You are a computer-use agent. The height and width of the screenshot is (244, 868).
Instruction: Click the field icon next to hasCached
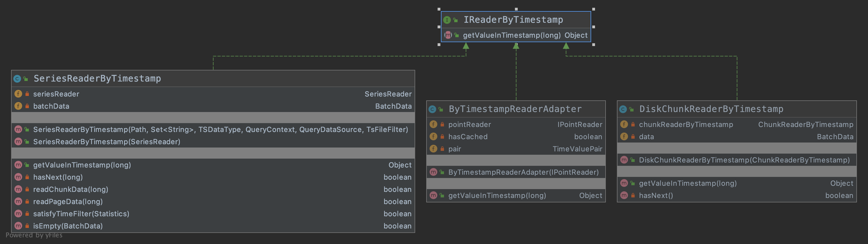tap(433, 136)
